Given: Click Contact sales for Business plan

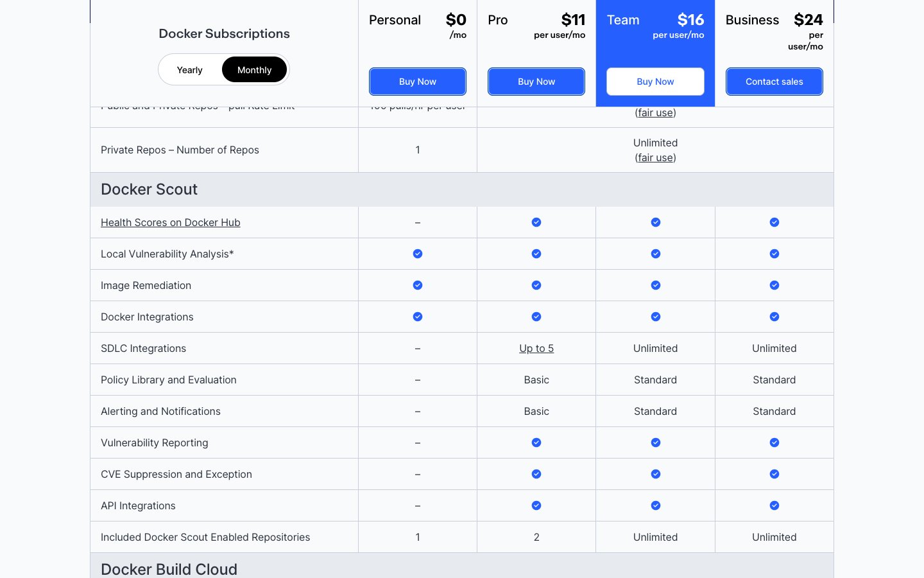Looking at the screenshot, I should [x=774, y=82].
